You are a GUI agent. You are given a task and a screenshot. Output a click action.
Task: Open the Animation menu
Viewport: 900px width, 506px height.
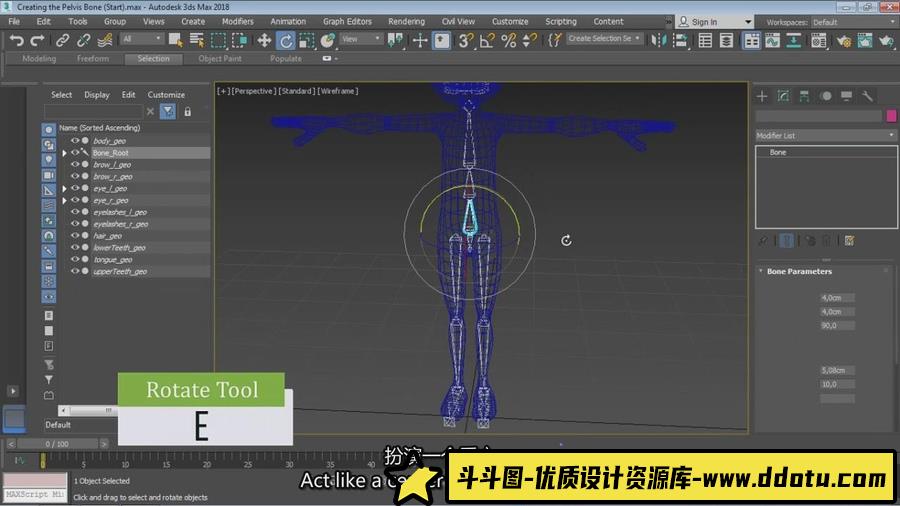click(288, 21)
